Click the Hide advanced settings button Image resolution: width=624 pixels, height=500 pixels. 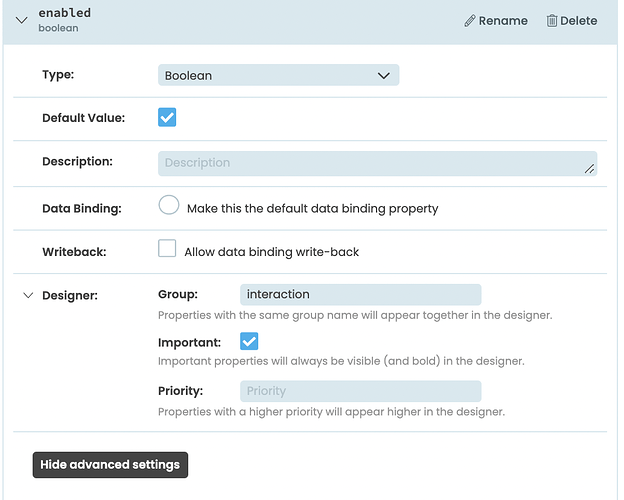[110, 465]
